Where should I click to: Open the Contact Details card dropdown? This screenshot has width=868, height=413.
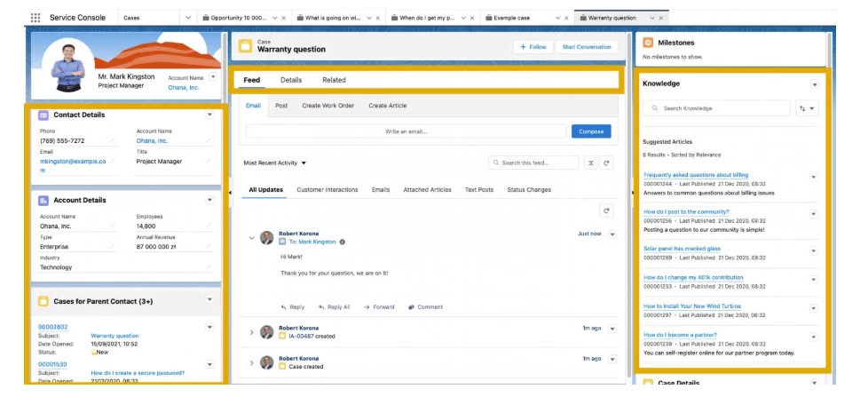tap(209, 115)
